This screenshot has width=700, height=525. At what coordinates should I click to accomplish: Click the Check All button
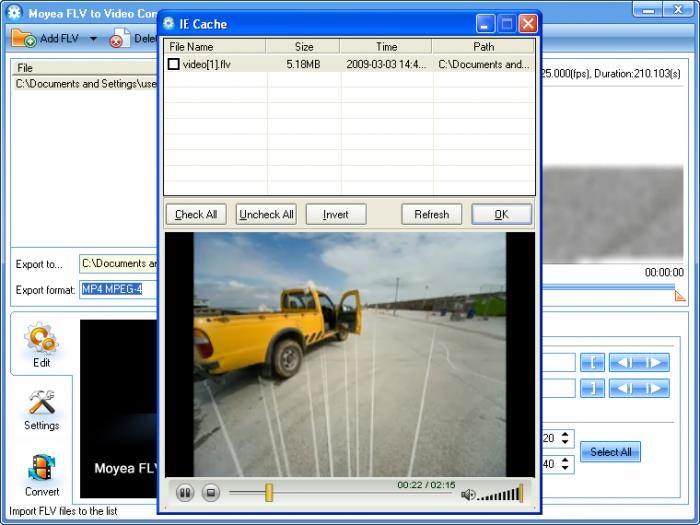[x=196, y=215]
